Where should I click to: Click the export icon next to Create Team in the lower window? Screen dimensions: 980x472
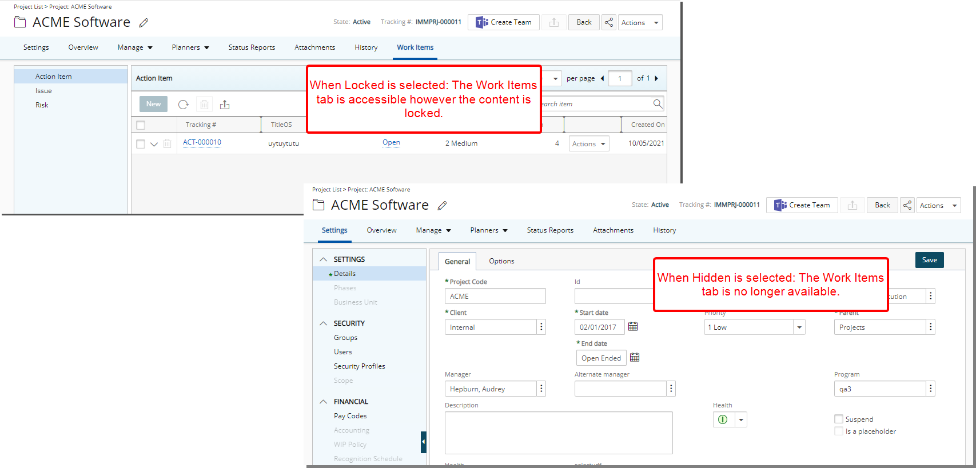[x=852, y=205]
